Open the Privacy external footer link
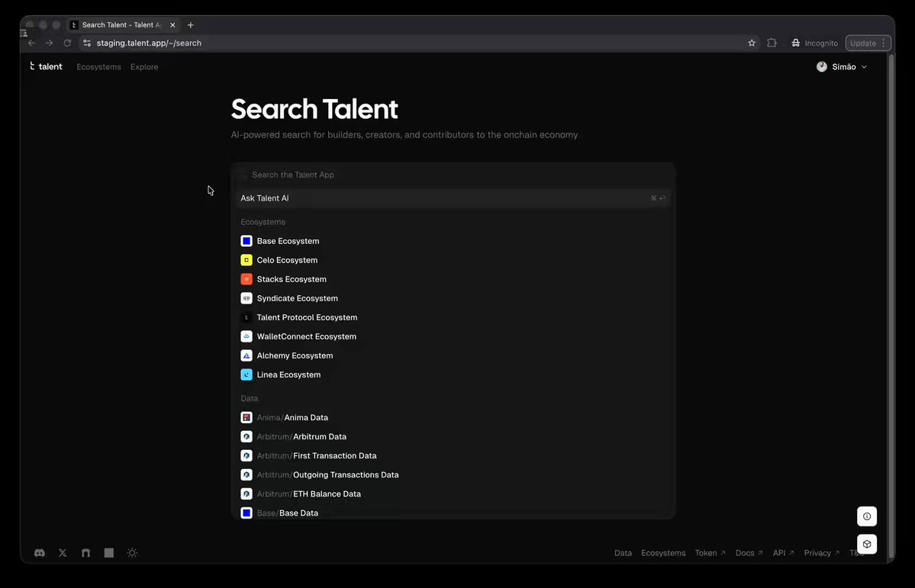Viewport: 915px width, 588px height. point(822,553)
